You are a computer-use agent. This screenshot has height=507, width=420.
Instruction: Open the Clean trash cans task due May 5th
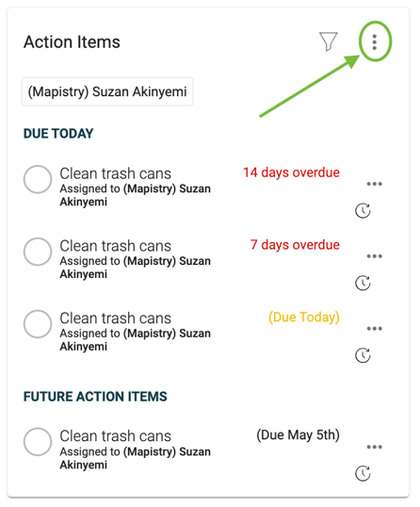[115, 436]
